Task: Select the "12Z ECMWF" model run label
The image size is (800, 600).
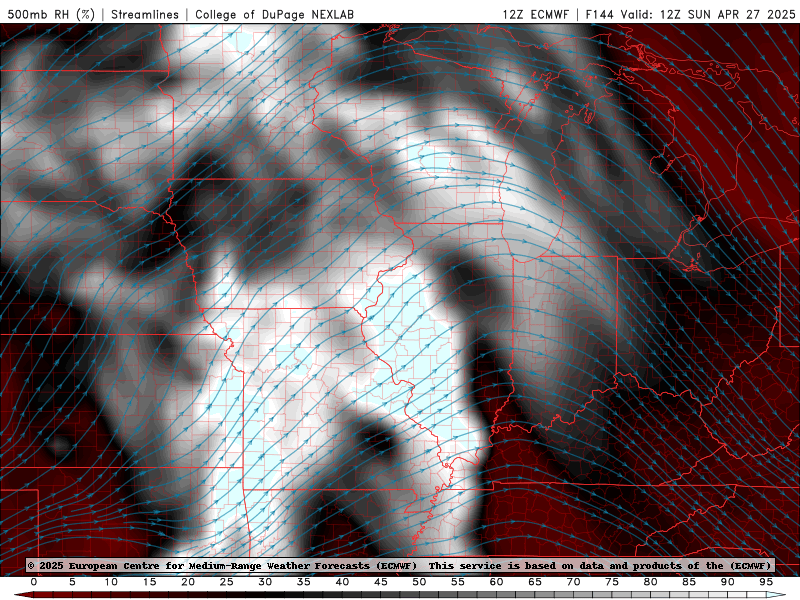Action: 535,14
